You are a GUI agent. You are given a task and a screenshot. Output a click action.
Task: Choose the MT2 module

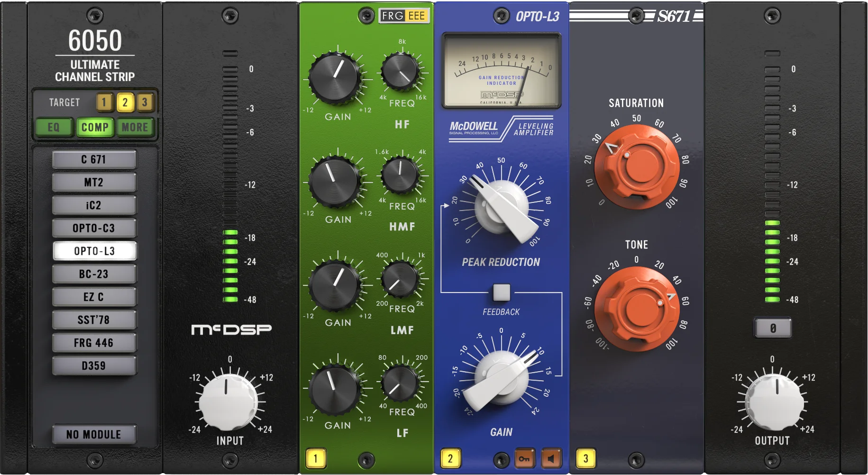[x=94, y=182]
